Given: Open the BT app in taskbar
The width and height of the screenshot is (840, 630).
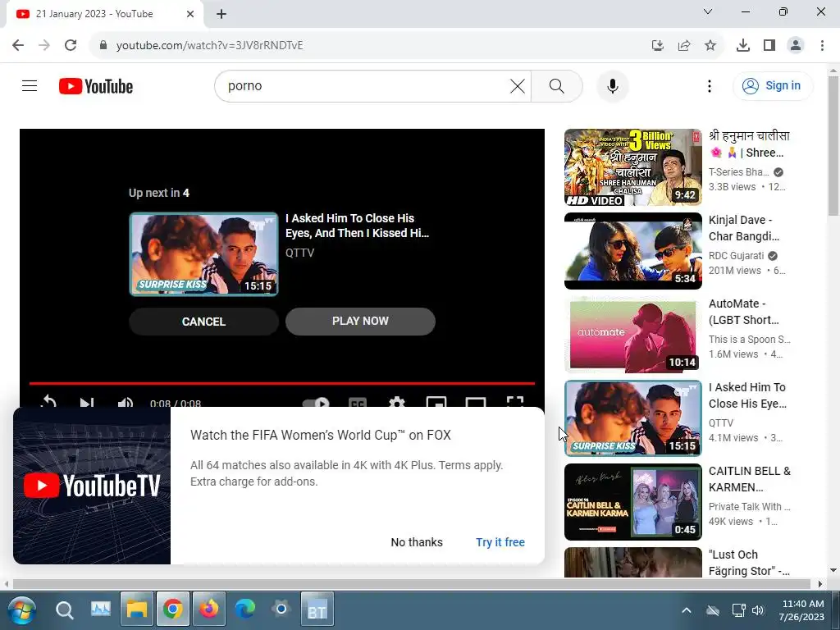Looking at the screenshot, I should pyautogui.click(x=317, y=609).
